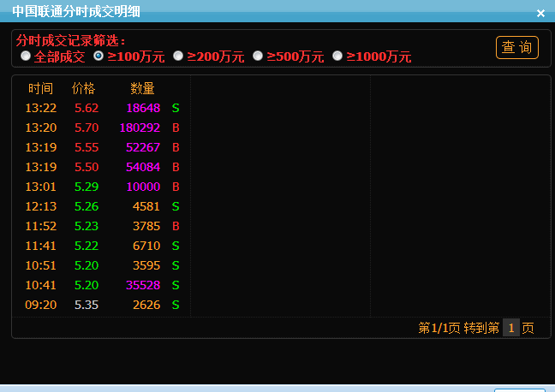Choose the ≥200万元 filter option
Screen dimensions: 555x392
pos(178,56)
